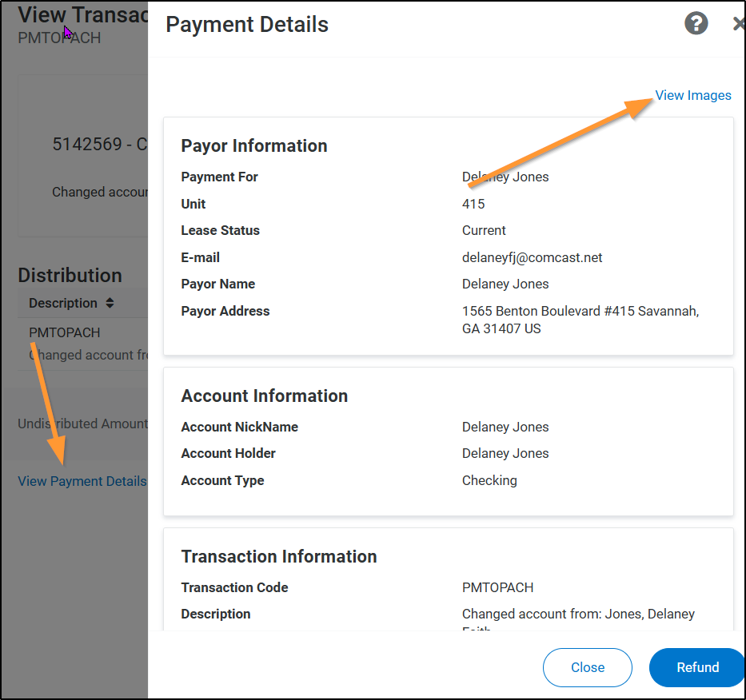This screenshot has width=746, height=700.
Task: Sort the Description column using arrows icon
Action: [x=110, y=304]
